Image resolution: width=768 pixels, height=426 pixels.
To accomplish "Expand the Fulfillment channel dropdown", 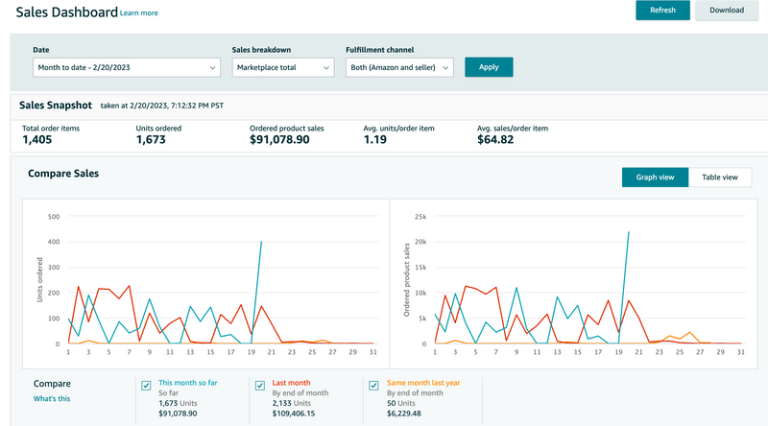I will coord(399,67).
